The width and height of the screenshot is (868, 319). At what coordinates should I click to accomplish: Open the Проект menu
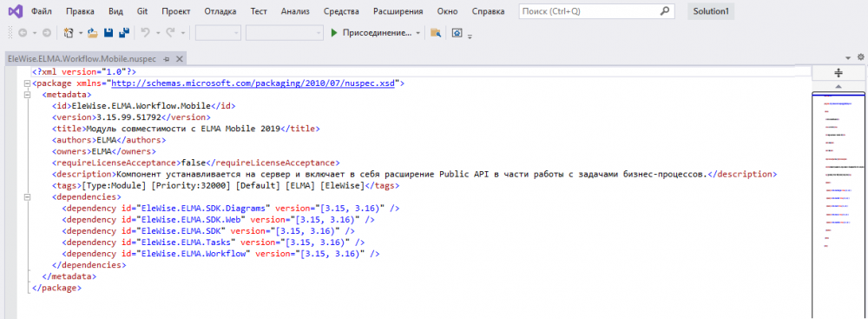tap(176, 11)
